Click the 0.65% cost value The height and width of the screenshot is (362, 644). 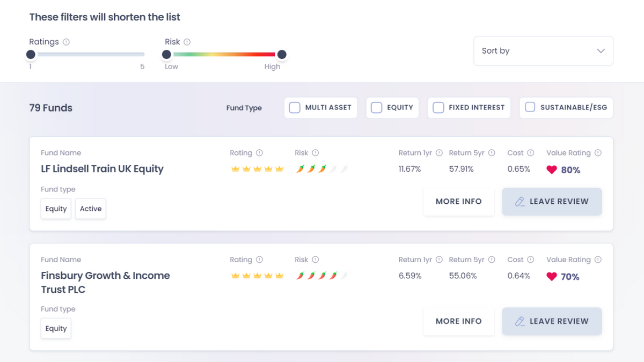(518, 169)
